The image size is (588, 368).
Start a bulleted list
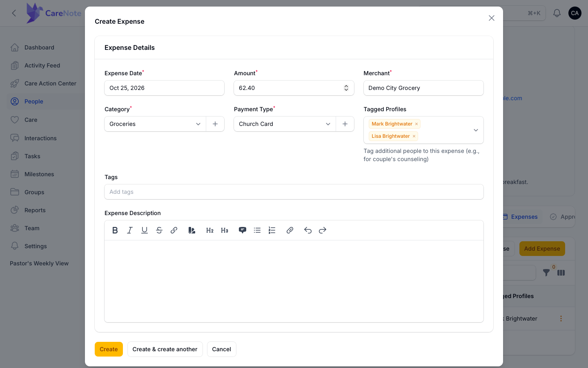click(x=257, y=230)
